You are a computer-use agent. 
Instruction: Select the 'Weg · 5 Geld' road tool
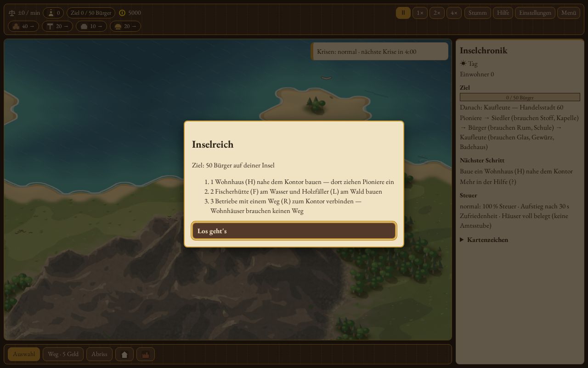63,354
